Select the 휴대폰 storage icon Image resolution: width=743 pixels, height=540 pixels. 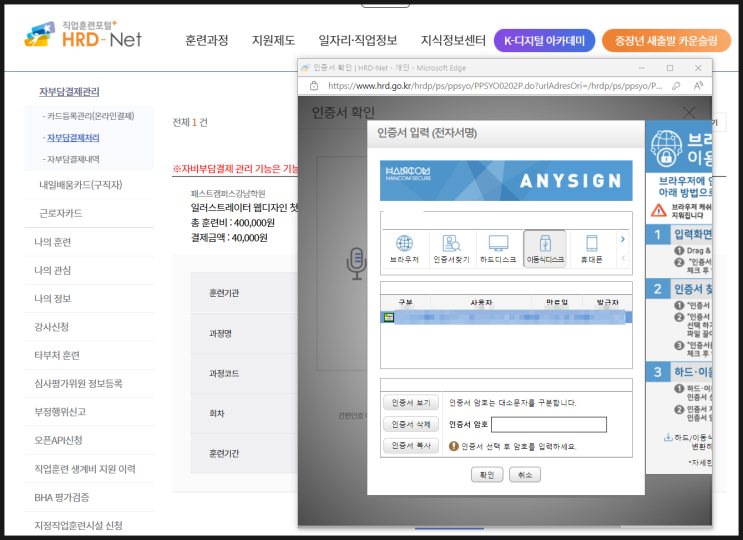point(591,249)
